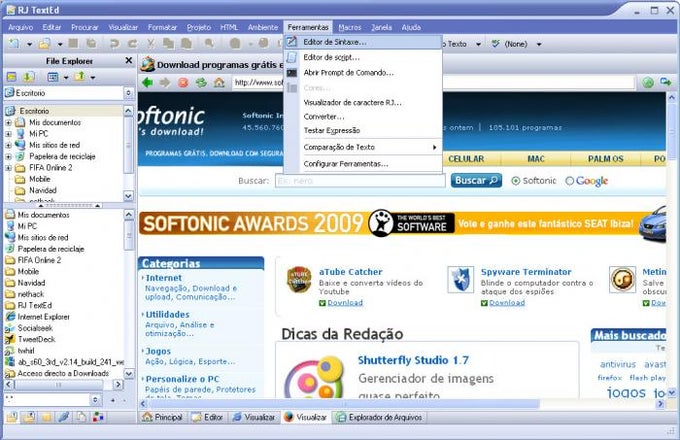Click the browser forward arrow

coord(165,82)
